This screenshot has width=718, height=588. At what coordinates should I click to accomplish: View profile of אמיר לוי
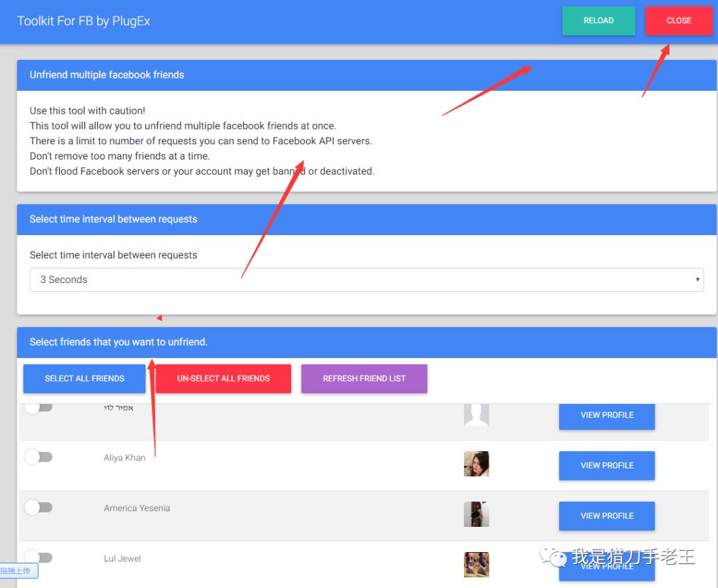click(x=607, y=415)
